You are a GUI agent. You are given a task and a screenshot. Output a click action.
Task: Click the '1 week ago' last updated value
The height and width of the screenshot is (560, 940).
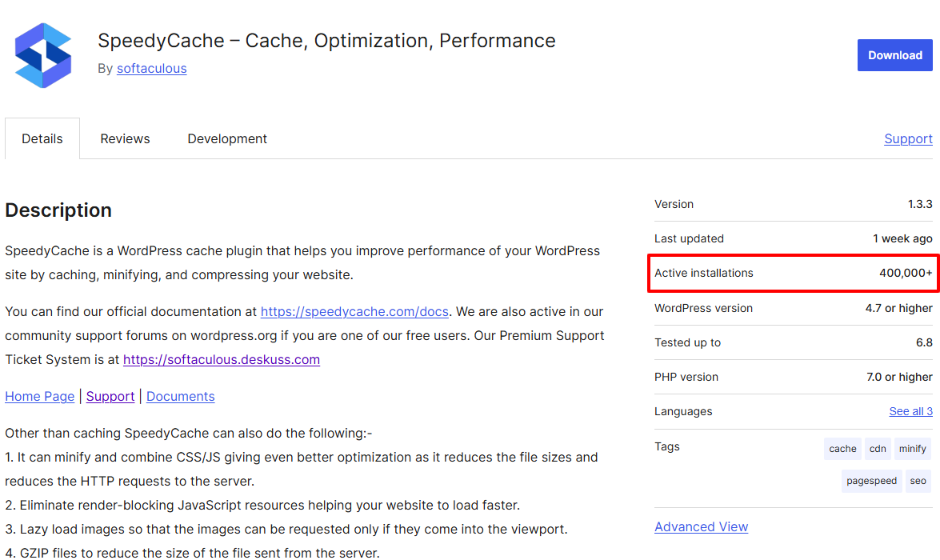tap(902, 238)
